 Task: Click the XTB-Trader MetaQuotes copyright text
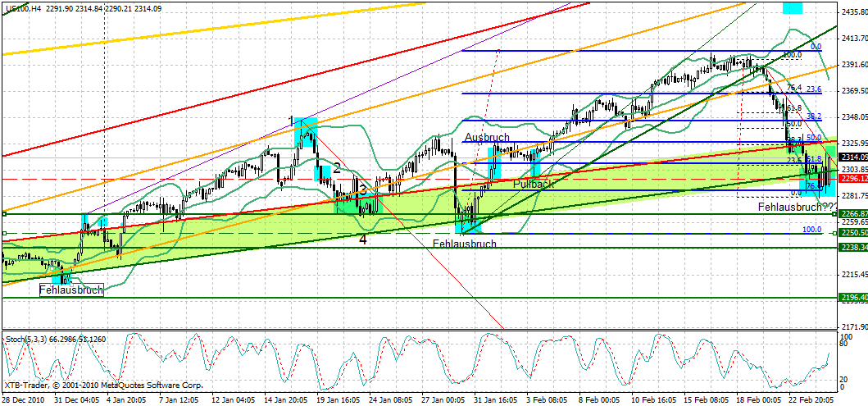click(104, 385)
